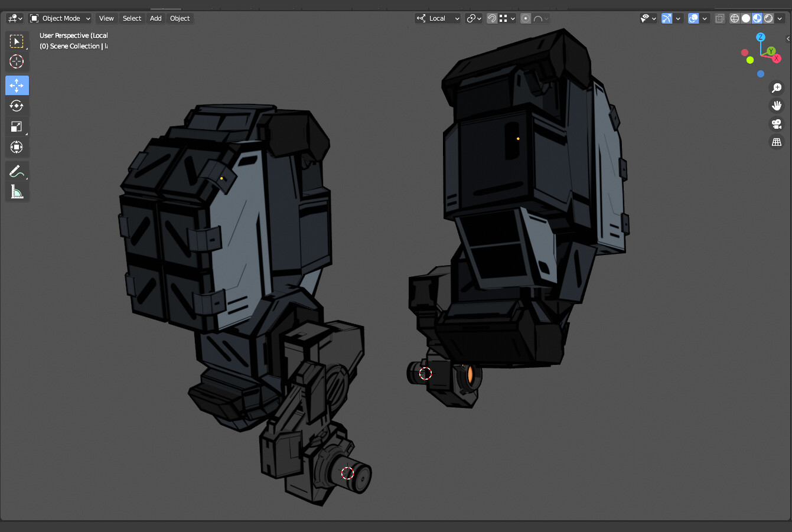792x532 pixels.
Task: Click the zoom magnifier in the navigation gizmo
Action: tap(777, 87)
